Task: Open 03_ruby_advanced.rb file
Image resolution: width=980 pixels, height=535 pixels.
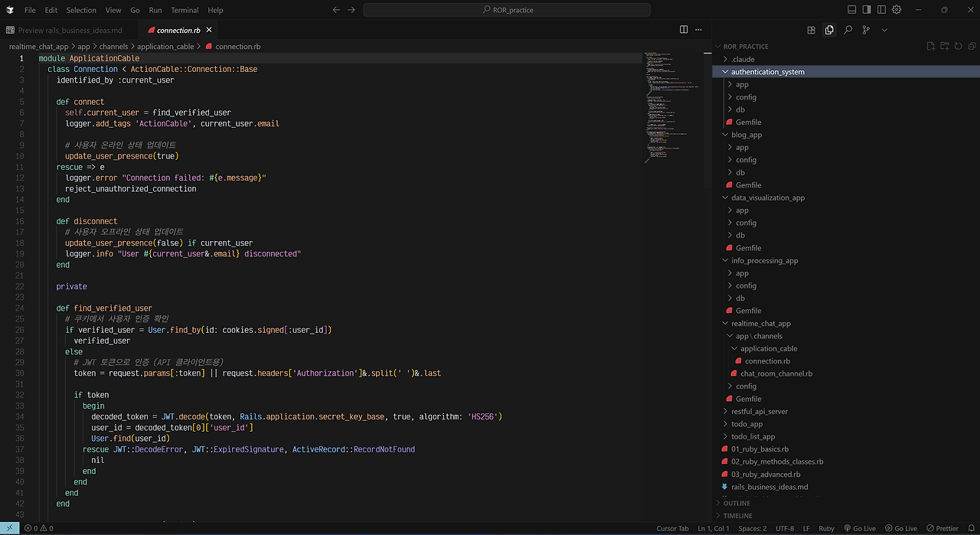Action: coord(846,475)
